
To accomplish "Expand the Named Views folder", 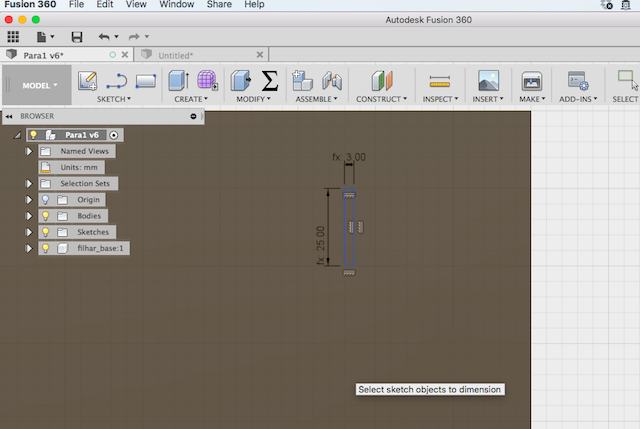I will point(29,151).
